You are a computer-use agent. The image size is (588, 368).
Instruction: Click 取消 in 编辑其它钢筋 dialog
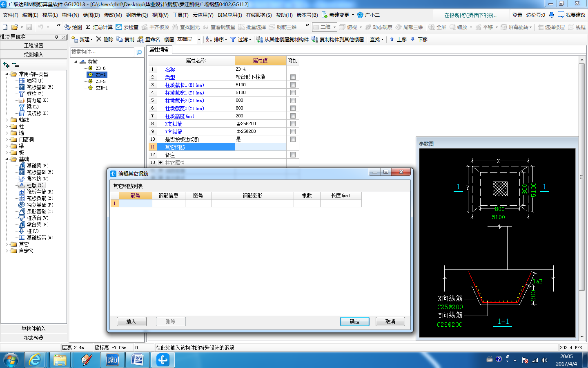point(390,321)
